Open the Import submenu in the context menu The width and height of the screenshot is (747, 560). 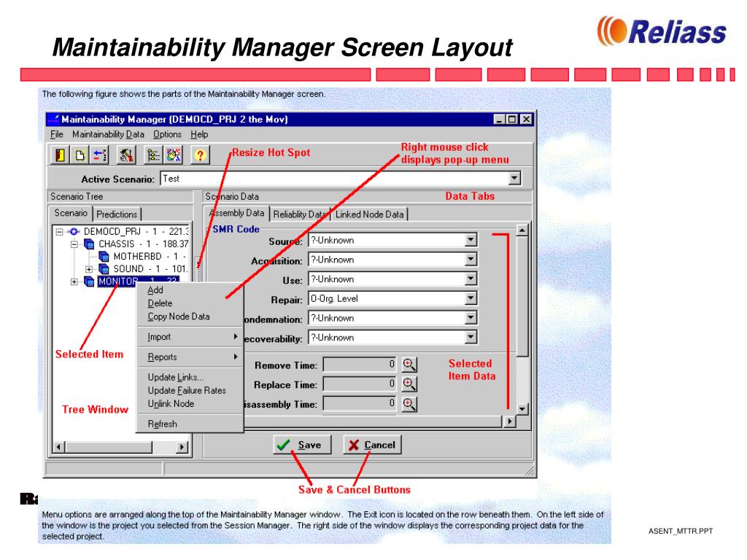pyautogui.click(x=190, y=337)
